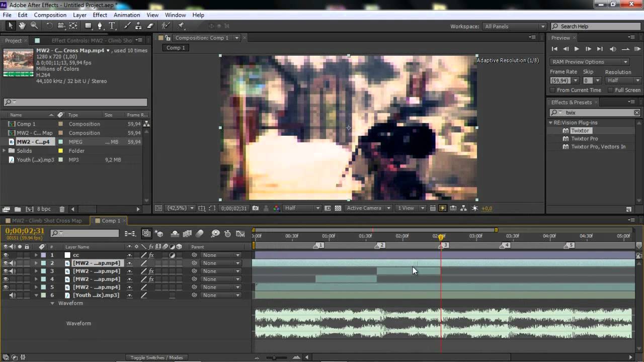Toggle Fast Previews in the viewer
Screen dimensions: 644x362
(x=443, y=208)
